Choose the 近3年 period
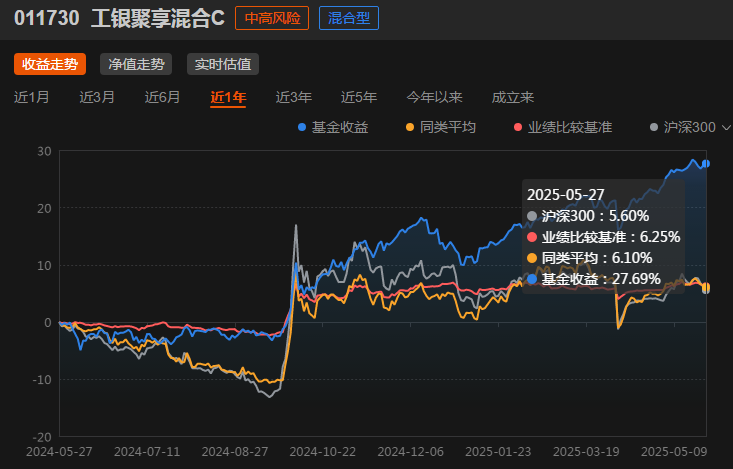Viewport: 733px width, 469px height. pyautogui.click(x=294, y=97)
